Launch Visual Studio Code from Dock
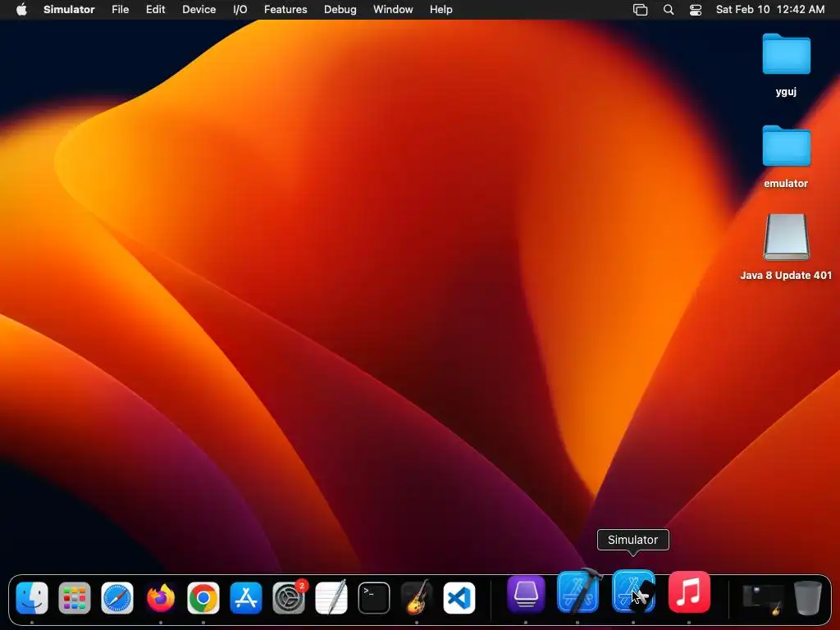This screenshot has width=840, height=630. coord(459,597)
